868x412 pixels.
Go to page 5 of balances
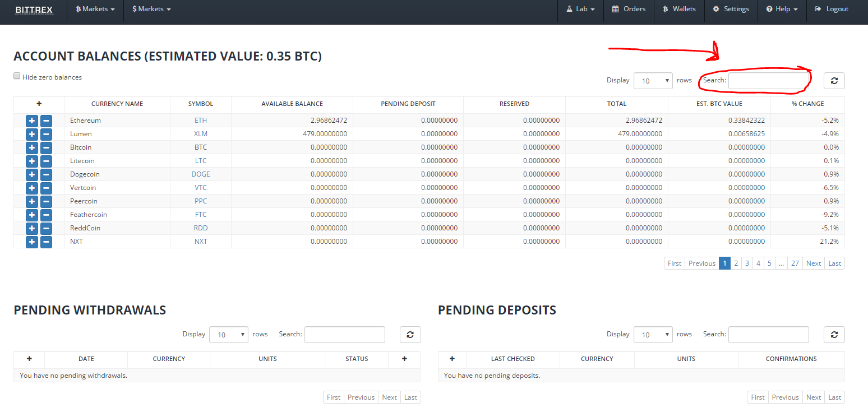point(770,263)
